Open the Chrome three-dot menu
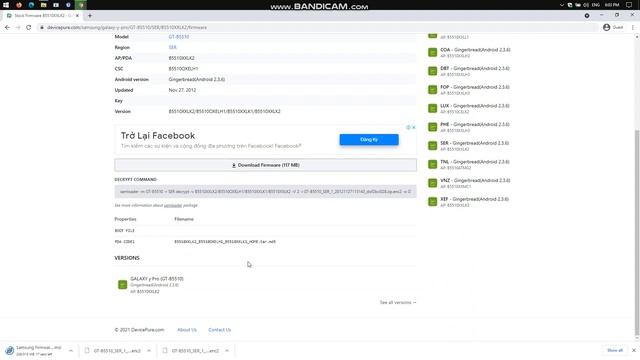 point(633,27)
